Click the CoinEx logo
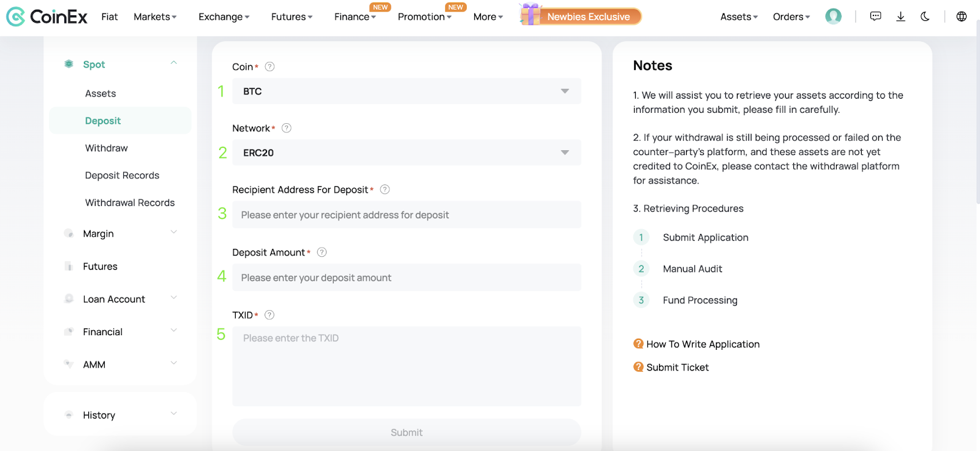Image resolution: width=980 pixels, height=451 pixels. (x=47, y=17)
